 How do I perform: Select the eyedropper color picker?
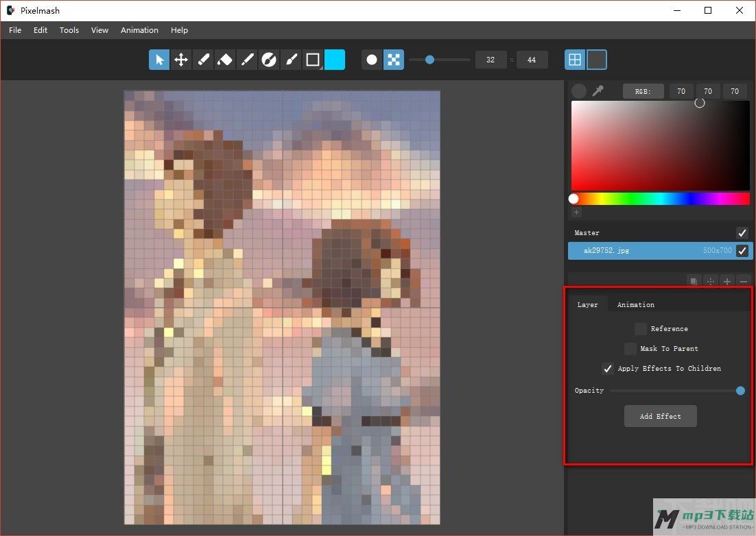598,91
